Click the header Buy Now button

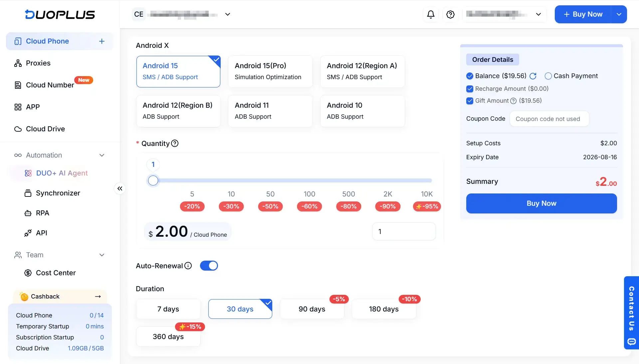(583, 14)
